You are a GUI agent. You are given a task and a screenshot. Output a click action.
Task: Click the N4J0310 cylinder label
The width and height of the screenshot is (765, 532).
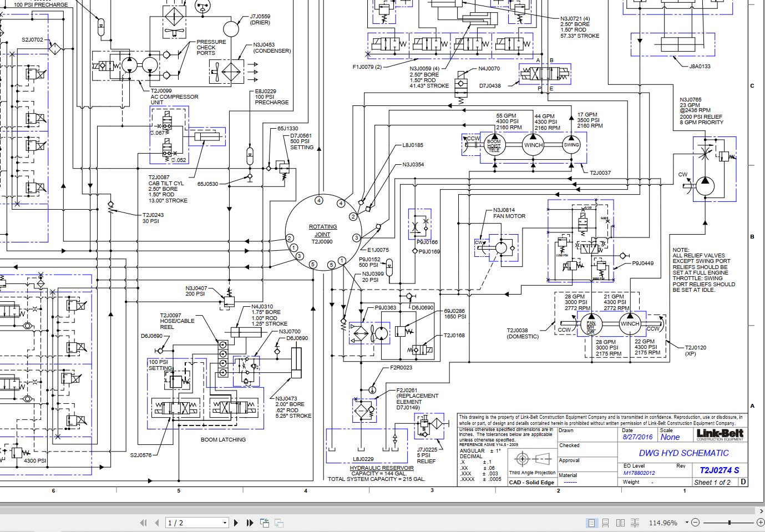[269, 315]
